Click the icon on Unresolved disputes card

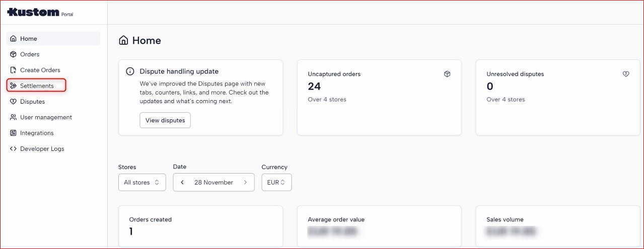[626, 74]
